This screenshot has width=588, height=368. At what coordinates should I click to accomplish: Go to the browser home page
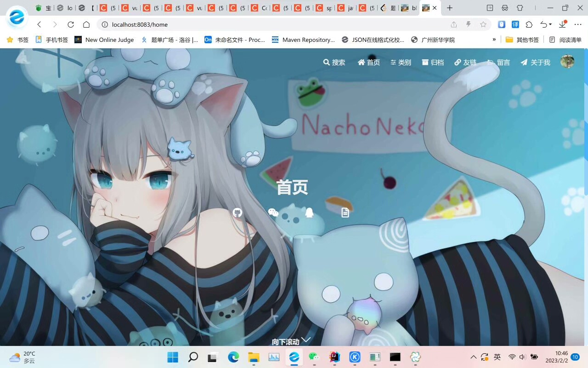point(86,24)
